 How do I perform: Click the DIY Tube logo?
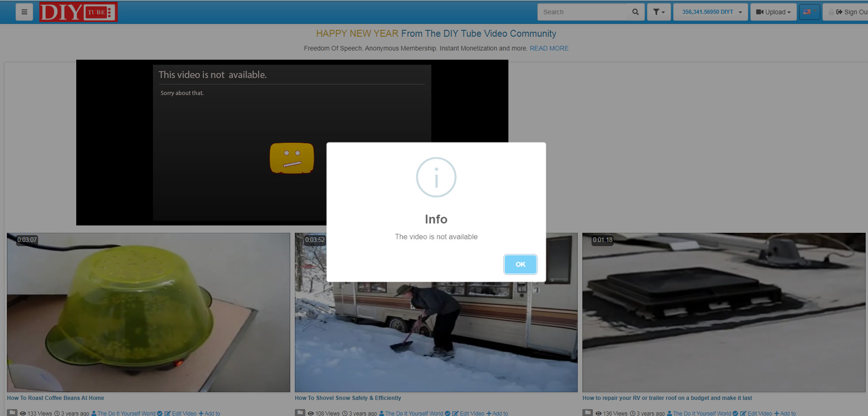click(78, 12)
